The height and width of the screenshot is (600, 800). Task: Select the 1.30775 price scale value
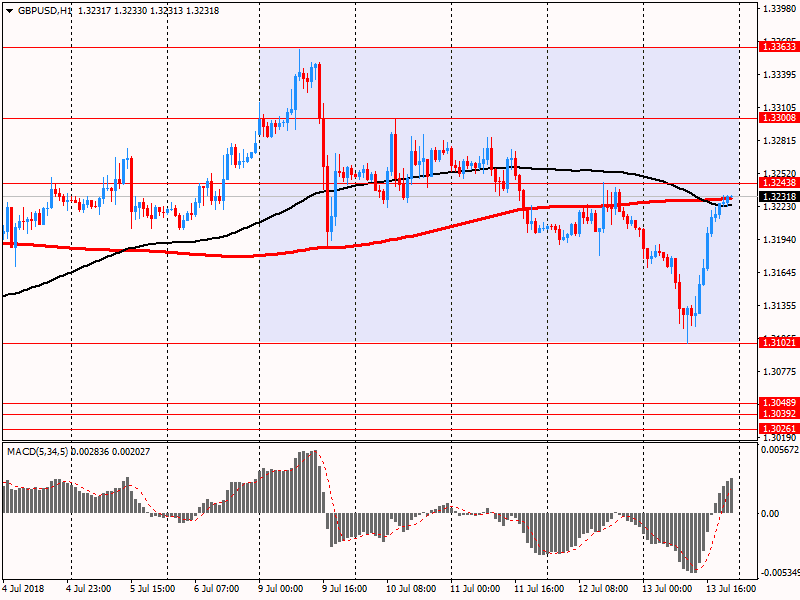pyautogui.click(x=779, y=372)
